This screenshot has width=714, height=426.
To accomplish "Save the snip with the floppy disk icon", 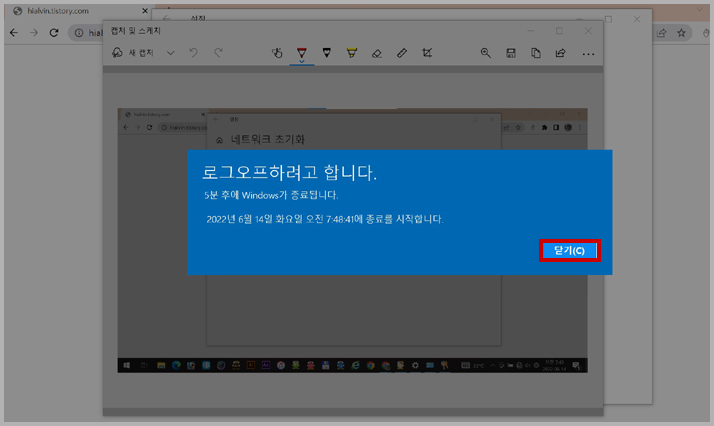I will click(511, 53).
